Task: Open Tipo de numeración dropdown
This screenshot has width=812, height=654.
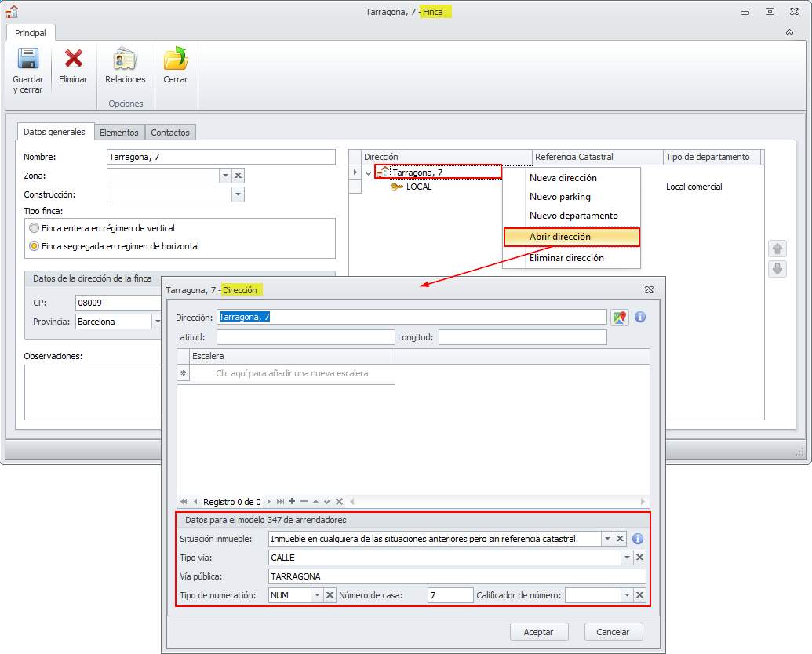Action: click(317, 595)
